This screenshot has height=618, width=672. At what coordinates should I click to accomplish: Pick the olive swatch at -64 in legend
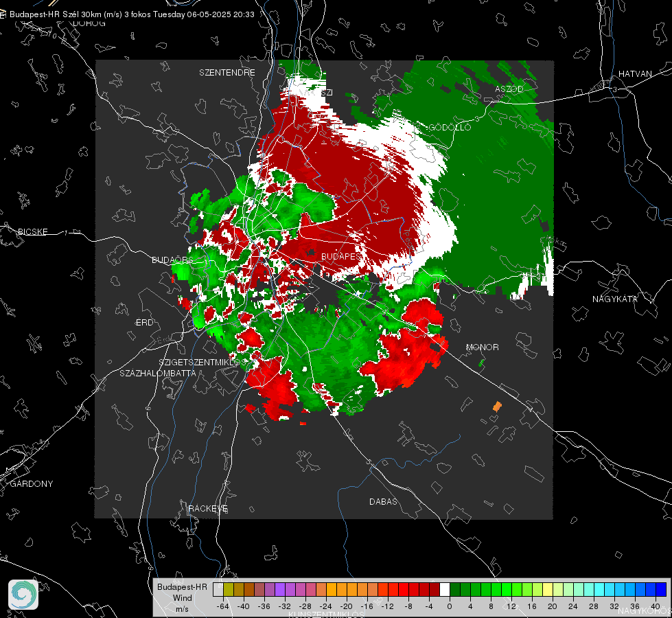tap(229, 589)
